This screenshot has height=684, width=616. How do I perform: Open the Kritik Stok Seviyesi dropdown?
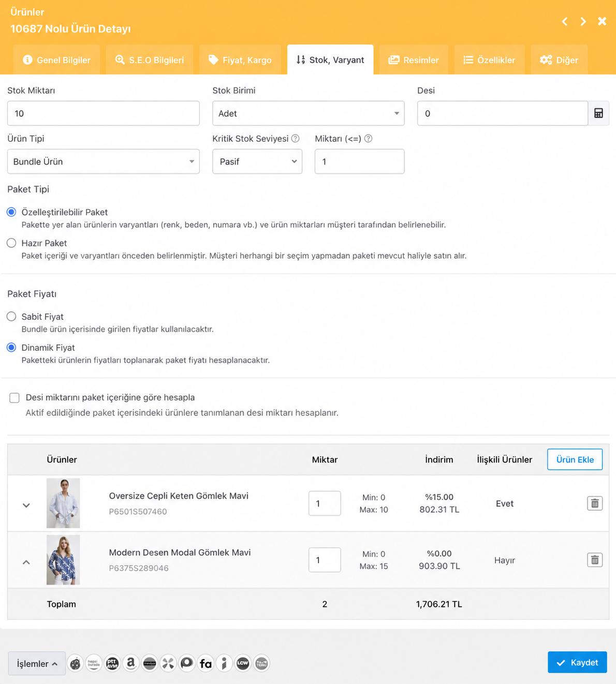tap(257, 161)
